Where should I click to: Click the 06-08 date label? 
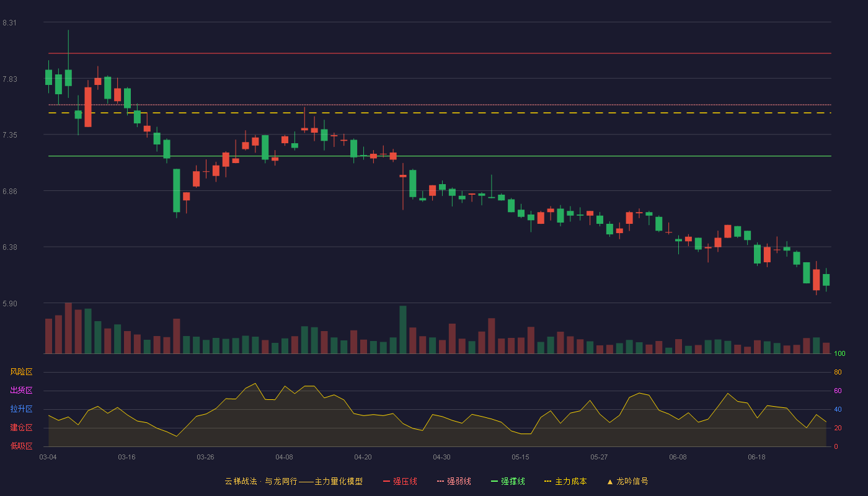[x=678, y=457]
